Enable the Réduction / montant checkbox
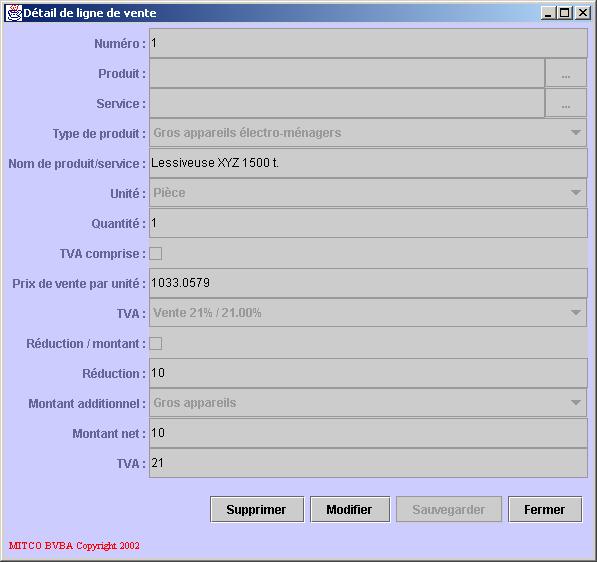 155,343
